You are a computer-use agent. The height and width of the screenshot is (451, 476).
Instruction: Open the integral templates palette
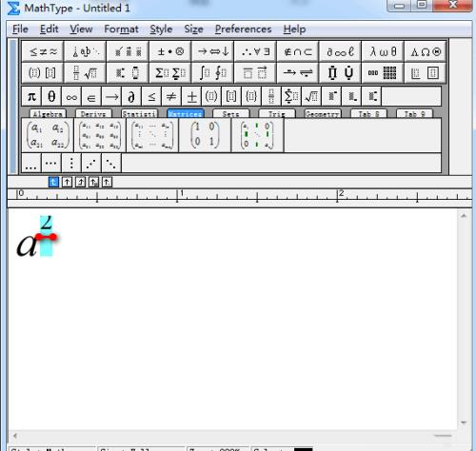212,72
